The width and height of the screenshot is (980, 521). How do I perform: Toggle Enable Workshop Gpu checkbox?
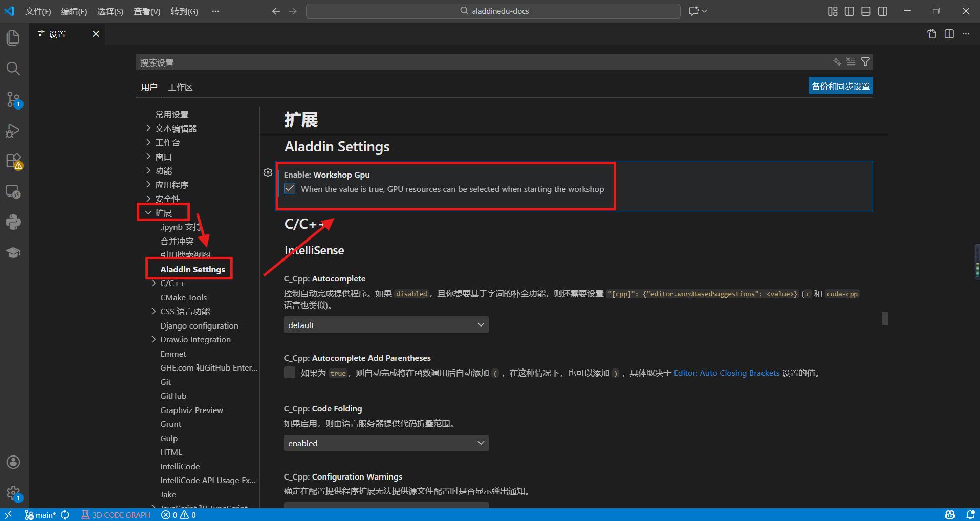click(x=290, y=189)
